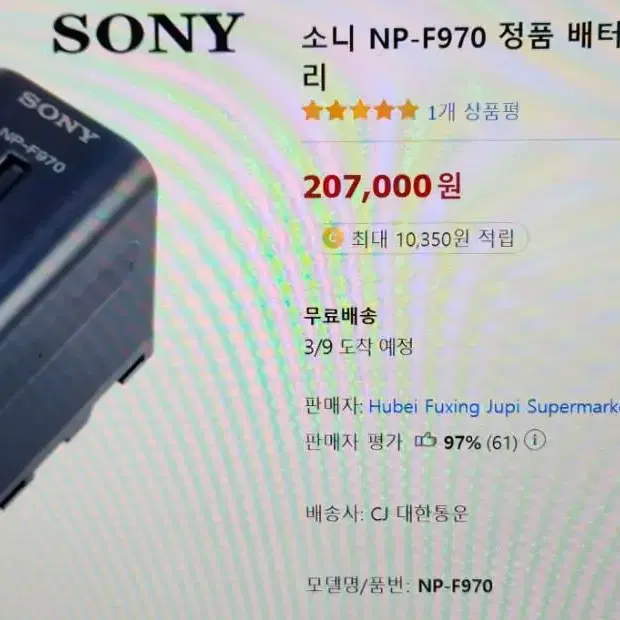Click the 모델명/품번 NP-F970 model value
The height and width of the screenshot is (620, 620).
coord(455,586)
